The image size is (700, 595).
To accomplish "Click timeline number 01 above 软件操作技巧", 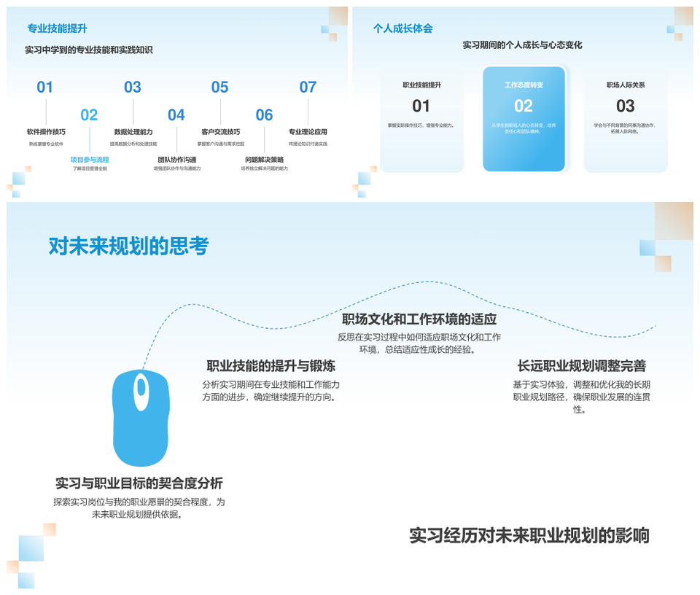I will (45, 87).
